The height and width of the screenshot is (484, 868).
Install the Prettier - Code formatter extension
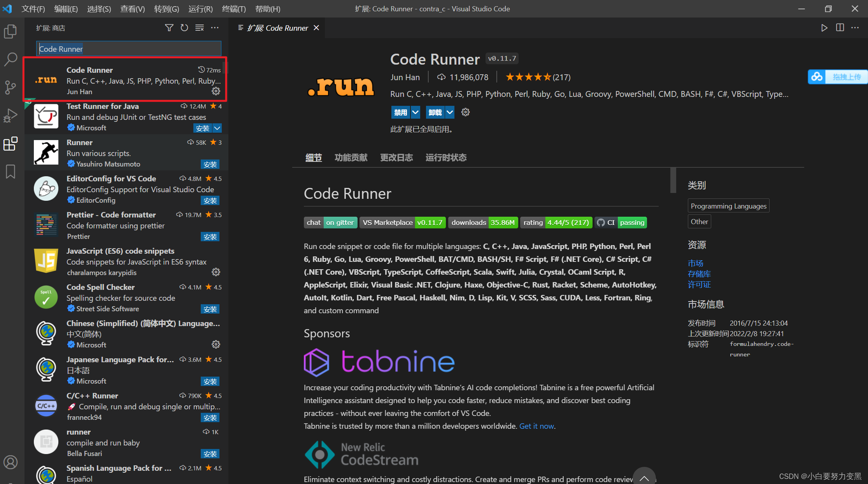[210, 237]
